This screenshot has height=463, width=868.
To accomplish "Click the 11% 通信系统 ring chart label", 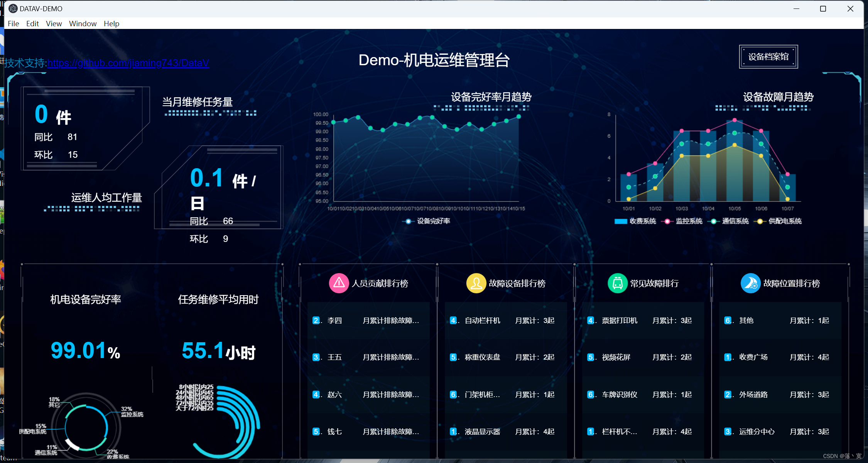I will pos(46,450).
